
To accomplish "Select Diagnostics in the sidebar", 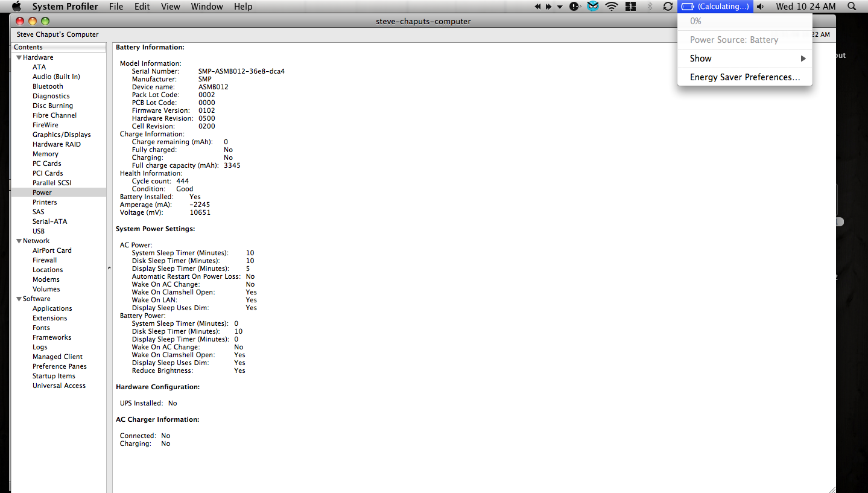I will (x=51, y=96).
